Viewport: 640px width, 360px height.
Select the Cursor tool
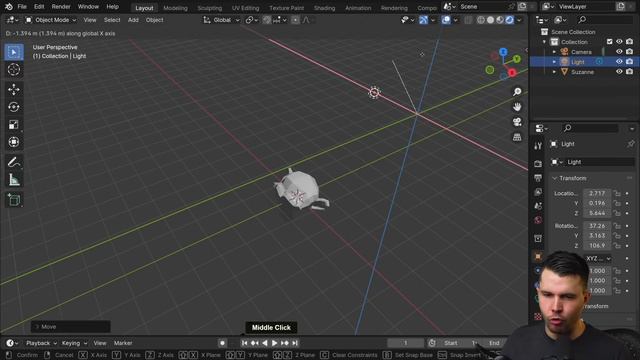click(x=14, y=69)
